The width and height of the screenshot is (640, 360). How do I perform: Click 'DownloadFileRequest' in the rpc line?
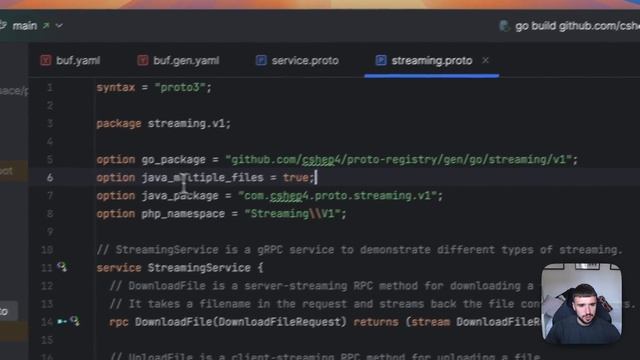click(x=280, y=322)
